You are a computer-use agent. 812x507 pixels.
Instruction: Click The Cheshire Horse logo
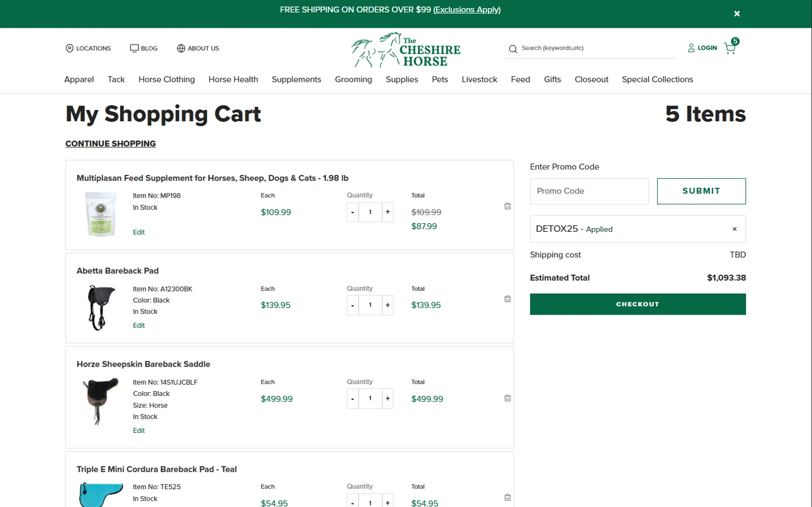[405, 50]
